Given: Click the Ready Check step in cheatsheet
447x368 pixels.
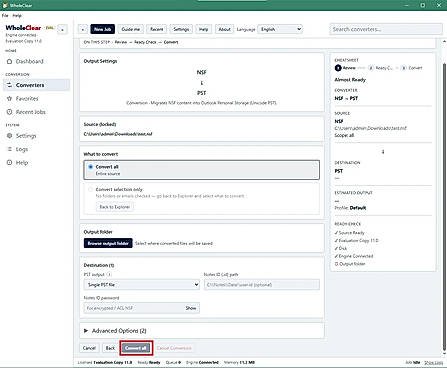Looking at the screenshot, I should point(380,68).
